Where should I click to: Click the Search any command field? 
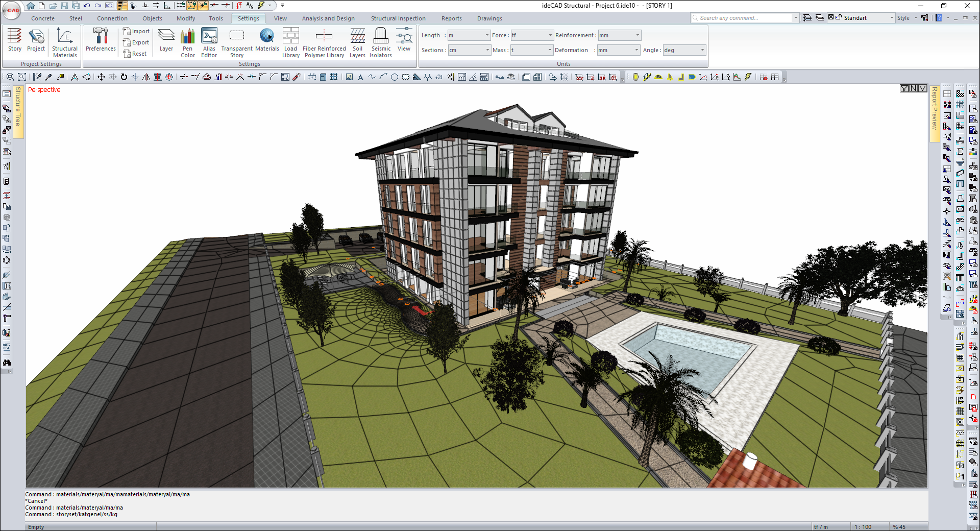[x=745, y=18]
